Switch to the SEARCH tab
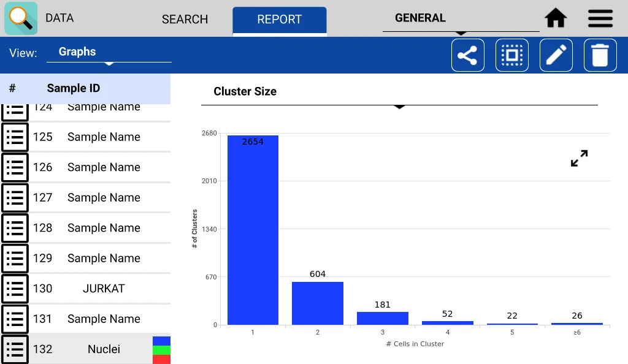This screenshot has width=628, height=364. [185, 19]
